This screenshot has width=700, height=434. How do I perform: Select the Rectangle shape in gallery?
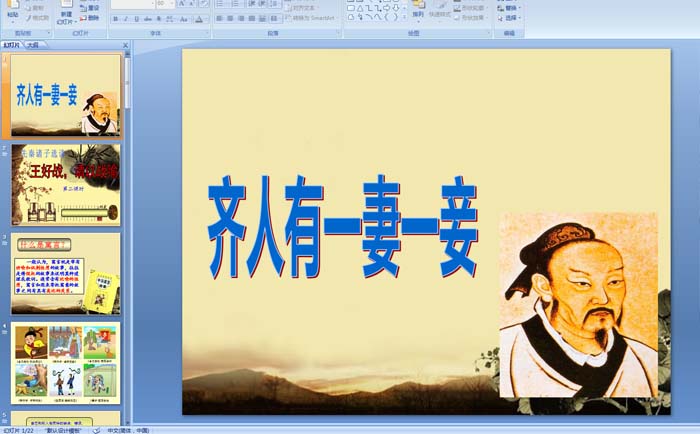(351, 8)
